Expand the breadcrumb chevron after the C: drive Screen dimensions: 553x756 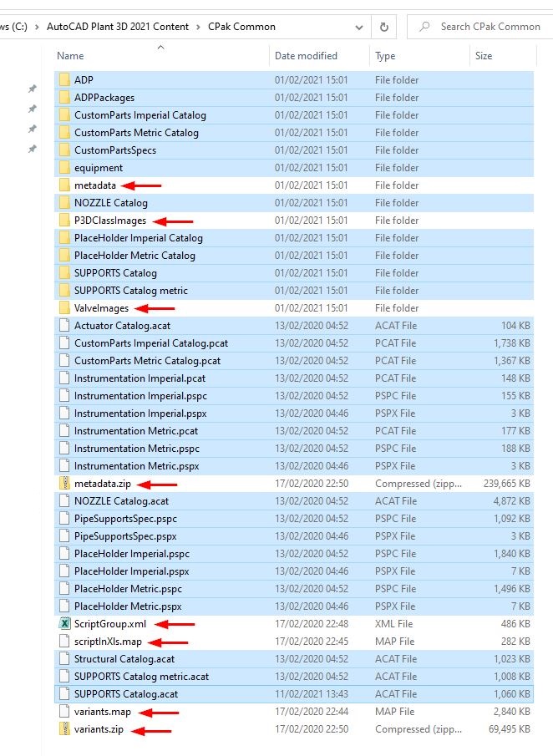pyautogui.click(x=37, y=27)
